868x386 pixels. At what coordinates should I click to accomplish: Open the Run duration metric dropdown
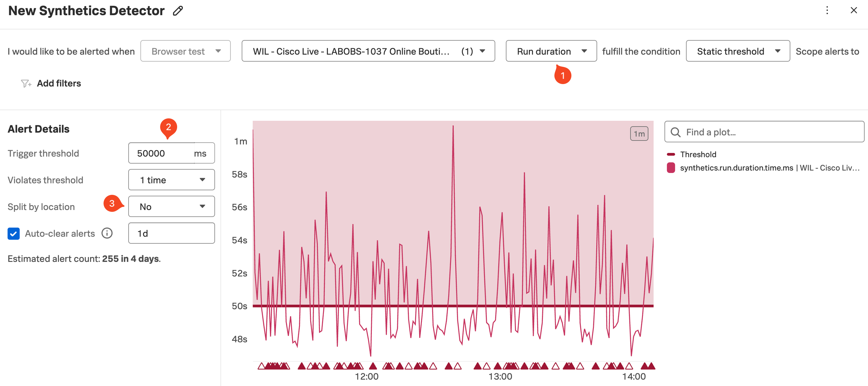[x=551, y=51]
